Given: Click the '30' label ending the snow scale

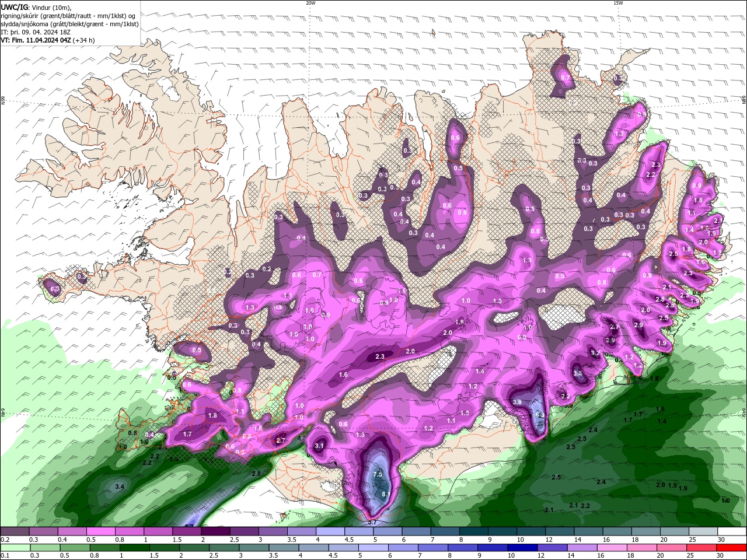Looking at the screenshot, I should (x=721, y=540).
